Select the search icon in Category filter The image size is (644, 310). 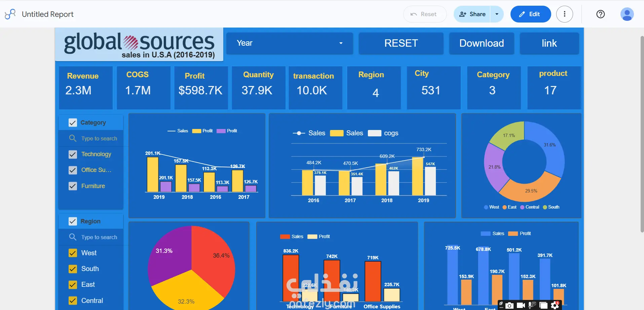click(x=73, y=138)
